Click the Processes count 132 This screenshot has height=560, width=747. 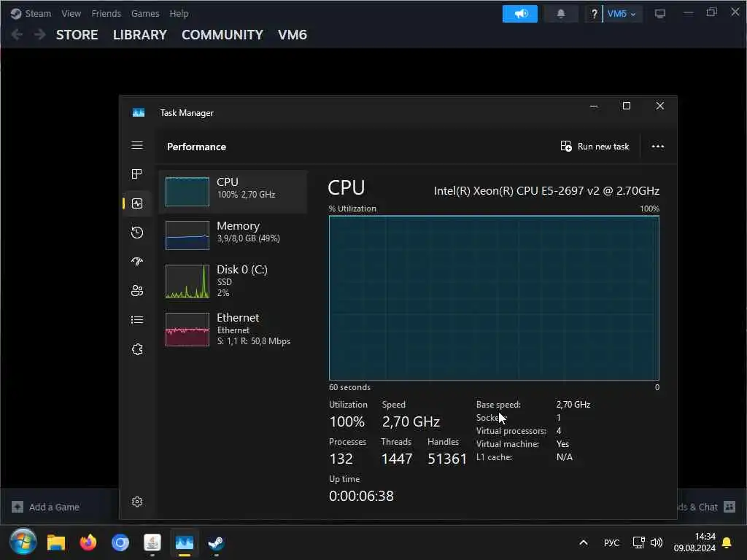pos(341,459)
